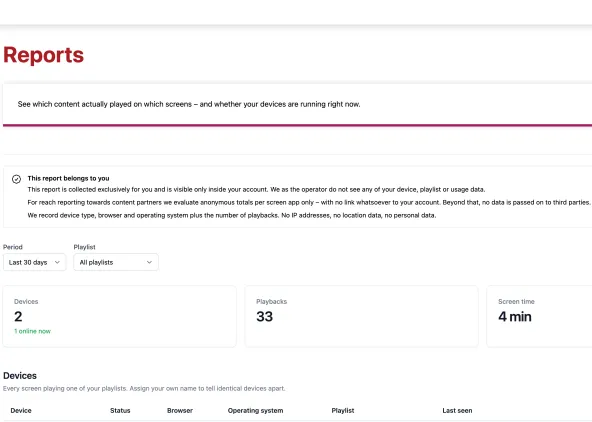This screenshot has width=592, height=422.
Task: Click the chevron arrow in the All playlists dropdown
Action: tap(150, 262)
